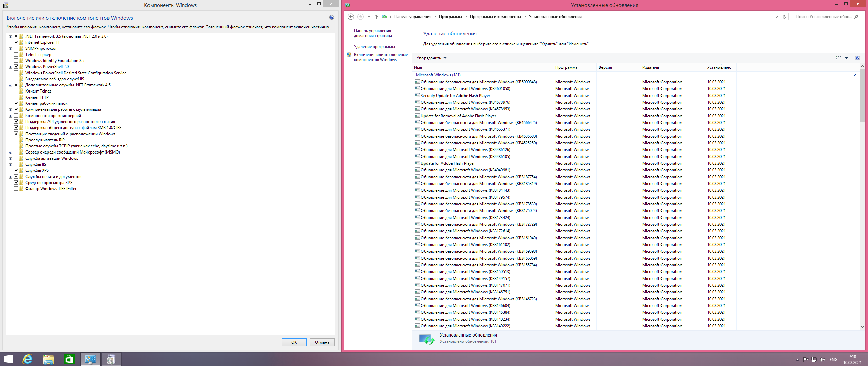Open the Упорядочить dropdown menu
The height and width of the screenshot is (366, 868).
[x=431, y=58]
